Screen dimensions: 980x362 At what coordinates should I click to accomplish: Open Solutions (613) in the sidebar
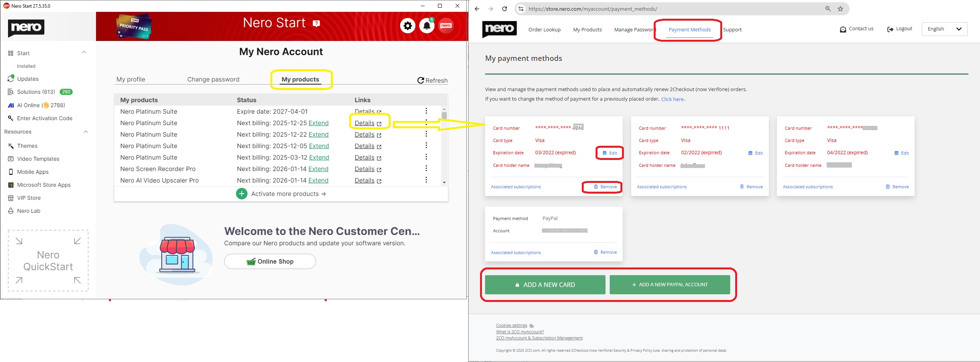[36, 92]
